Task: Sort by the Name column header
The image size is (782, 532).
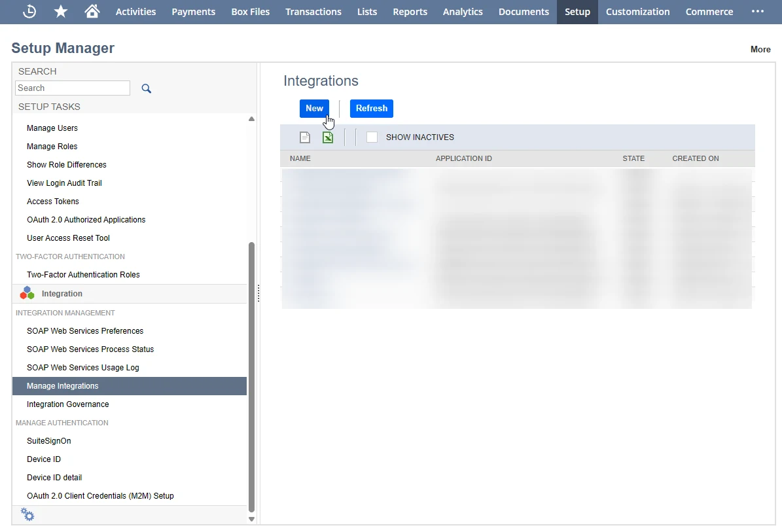Action: (x=300, y=158)
